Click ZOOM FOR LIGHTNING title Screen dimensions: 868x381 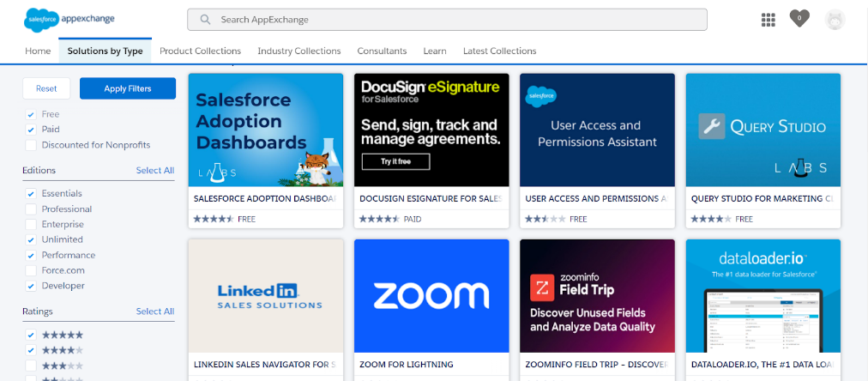point(407,365)
